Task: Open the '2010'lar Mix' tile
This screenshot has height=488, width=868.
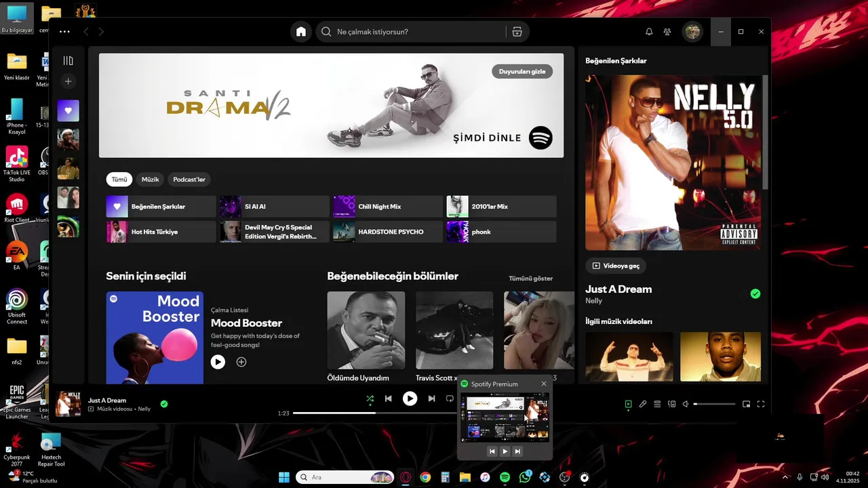Action: click(501, 206)
